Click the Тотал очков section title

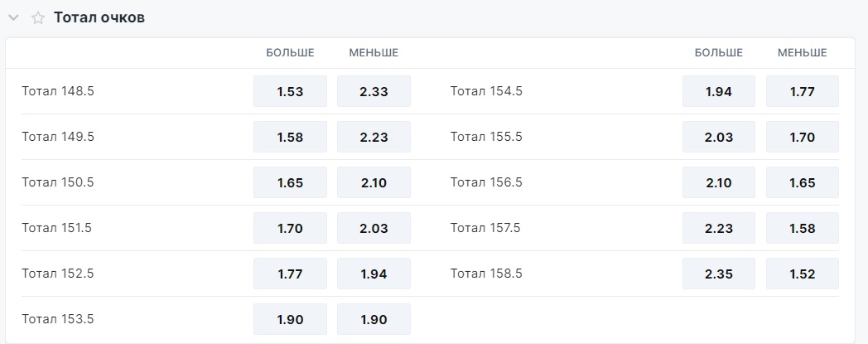click(99, 17)
